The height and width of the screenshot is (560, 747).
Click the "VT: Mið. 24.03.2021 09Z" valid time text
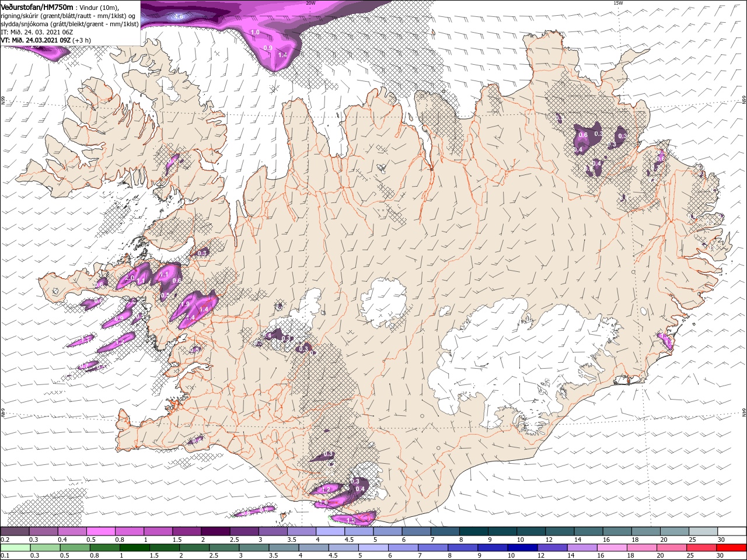(36, 40)
